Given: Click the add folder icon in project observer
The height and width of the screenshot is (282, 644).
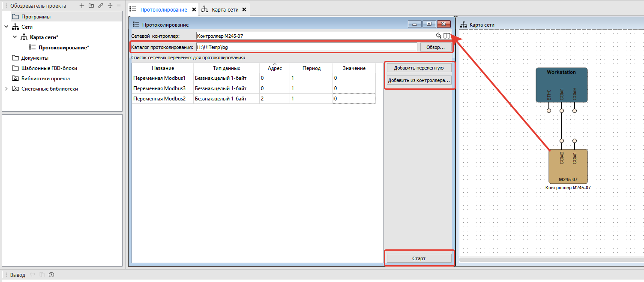Looking at the screenshot, I should pyautogui.click(x=91, y=6).
